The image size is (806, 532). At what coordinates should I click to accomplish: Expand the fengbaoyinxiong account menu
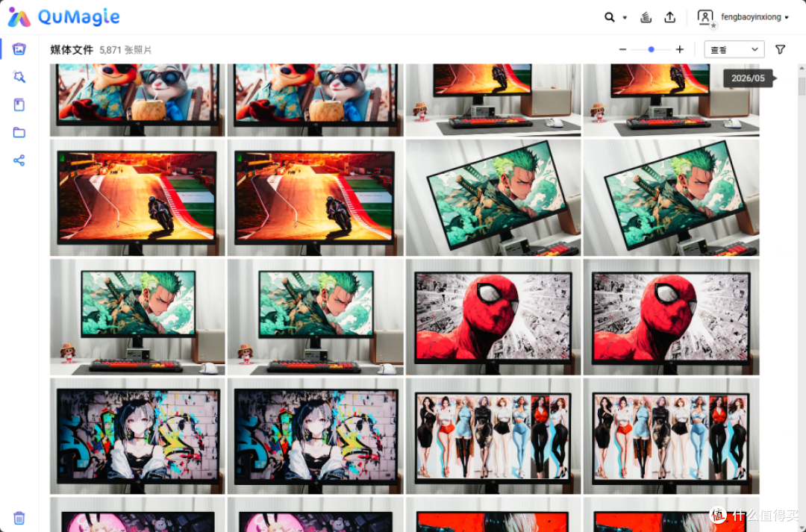coord(755,17)
